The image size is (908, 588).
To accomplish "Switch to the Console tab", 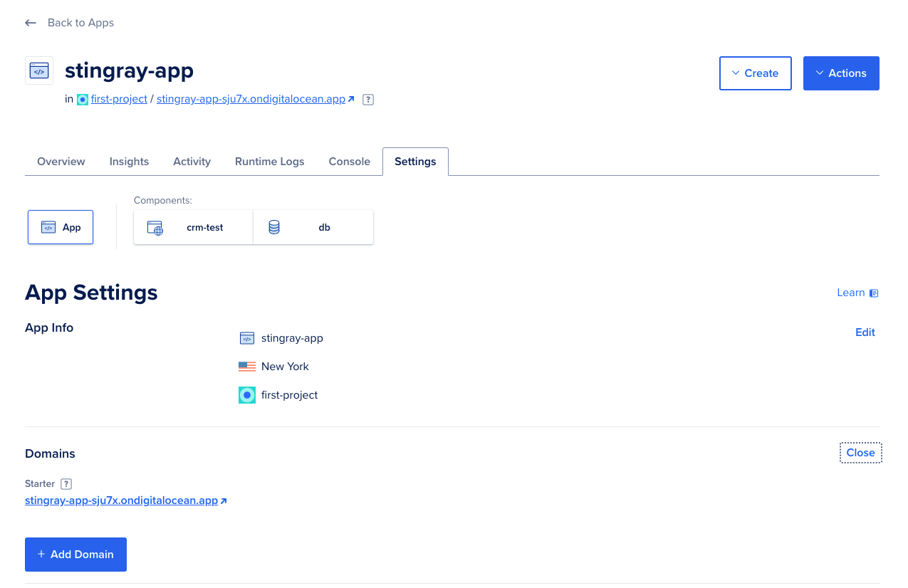I will pyautogui.click(x=350, y=162).
